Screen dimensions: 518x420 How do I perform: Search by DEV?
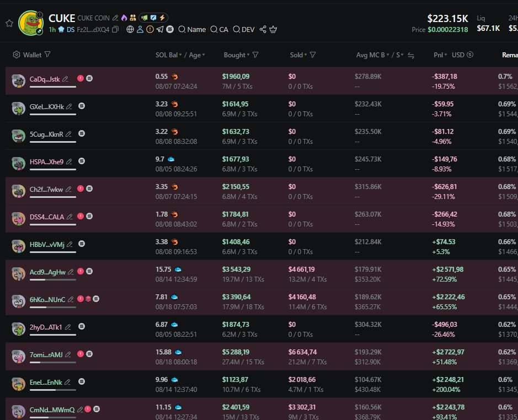[x=243, y=29]
